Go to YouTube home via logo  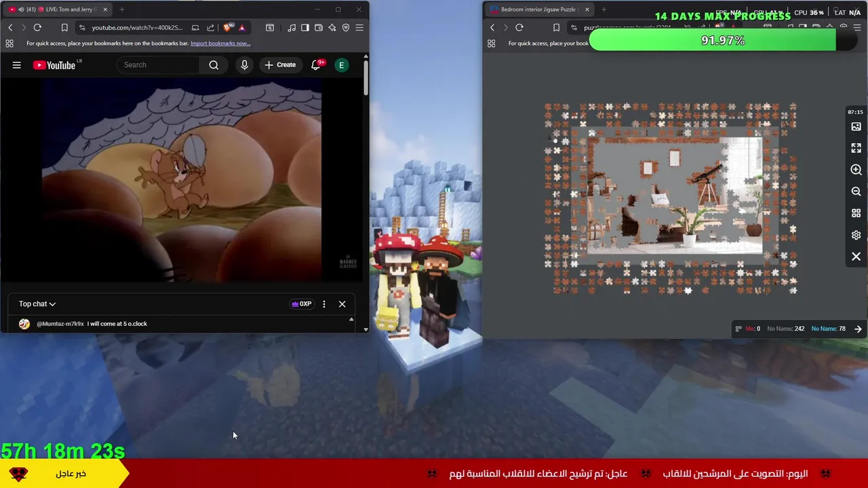click(54, 65)
